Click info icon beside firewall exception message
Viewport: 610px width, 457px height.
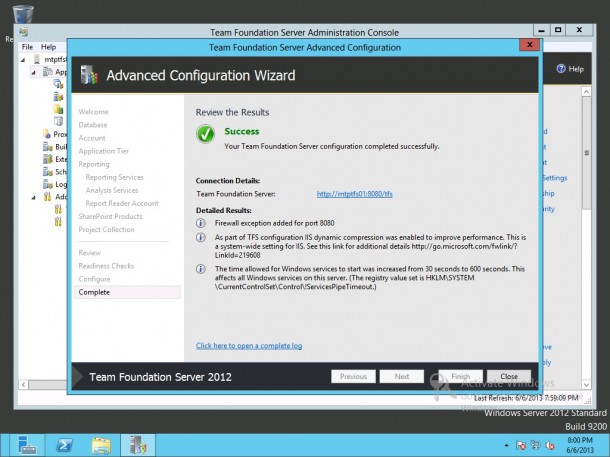(x=201, y=223)
